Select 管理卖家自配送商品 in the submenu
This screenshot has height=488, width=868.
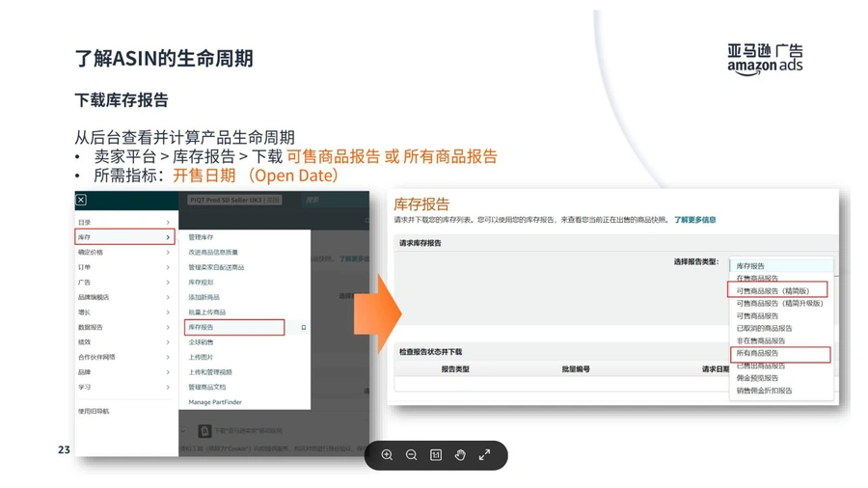[x=216, y=267]
